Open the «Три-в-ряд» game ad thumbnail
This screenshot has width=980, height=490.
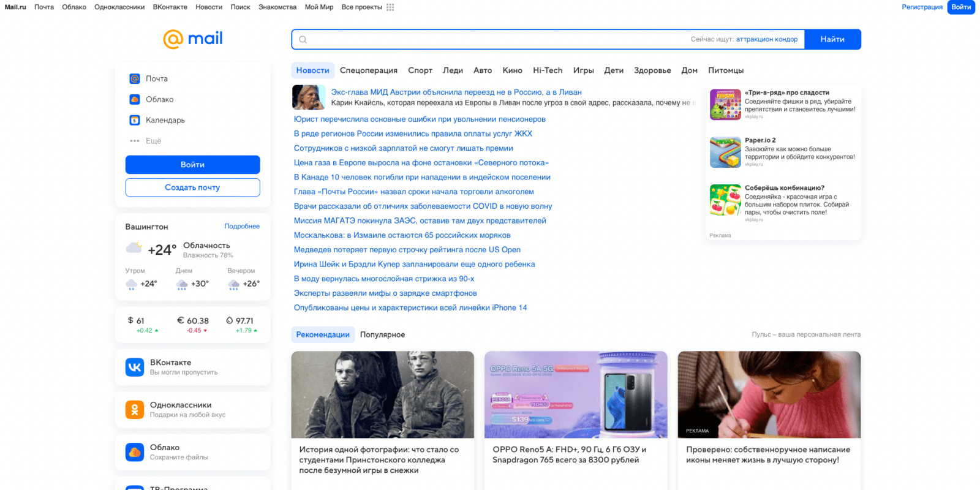(x=725, y=104)
